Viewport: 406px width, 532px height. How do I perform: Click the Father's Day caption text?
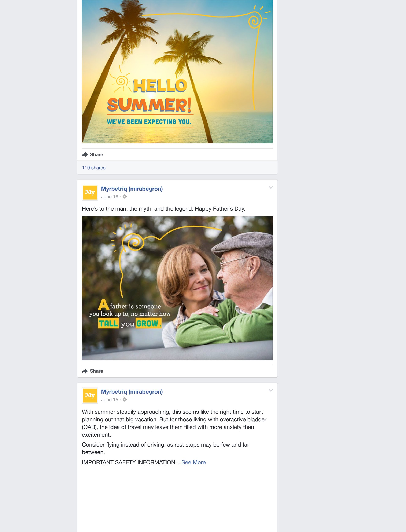(163, 209)
